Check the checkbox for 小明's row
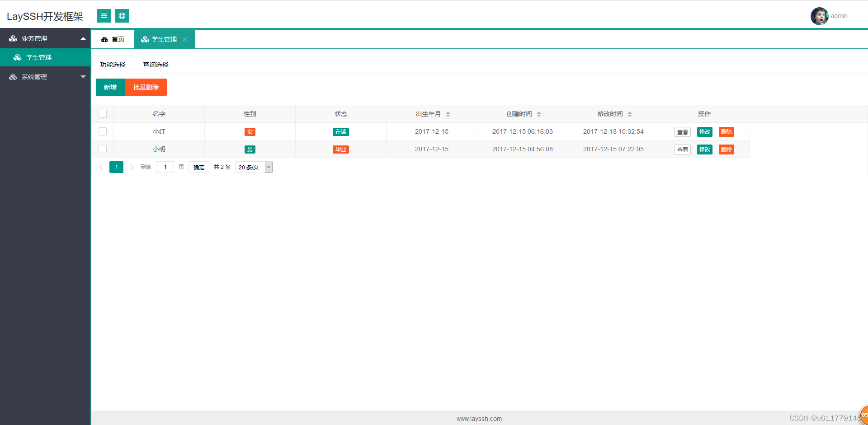 (103, 149)
